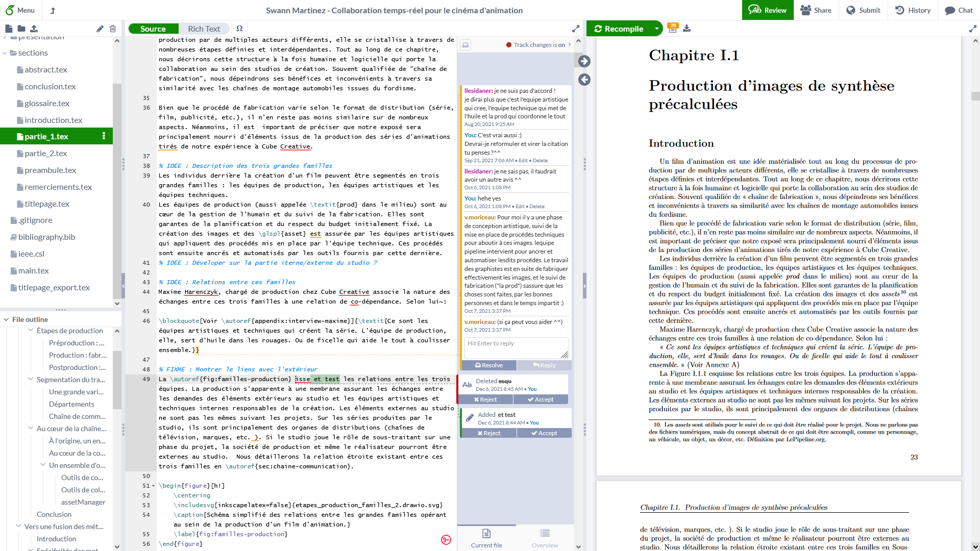Click the upload file icon
The width and height of the screenshot is (980, 551).
click(34, 29)
